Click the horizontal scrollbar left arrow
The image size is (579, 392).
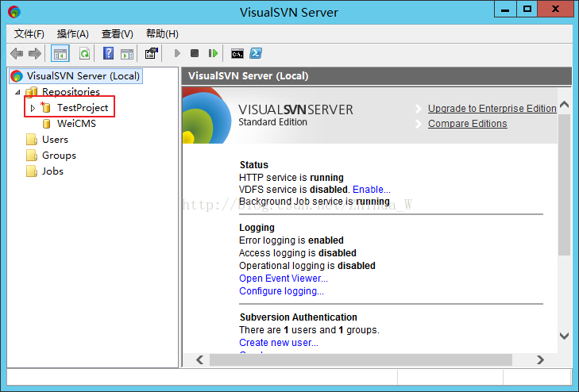200,359
